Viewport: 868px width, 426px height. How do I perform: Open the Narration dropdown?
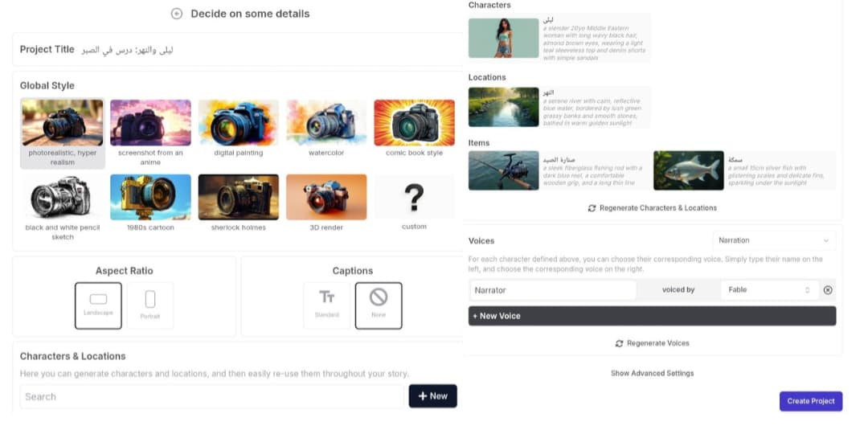click(773, 240)
